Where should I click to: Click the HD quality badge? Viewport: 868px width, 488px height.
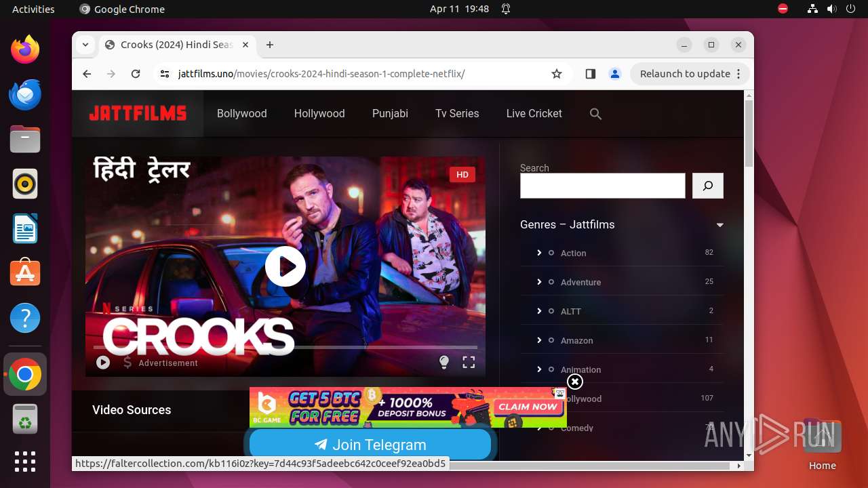[x=462, y=175]
